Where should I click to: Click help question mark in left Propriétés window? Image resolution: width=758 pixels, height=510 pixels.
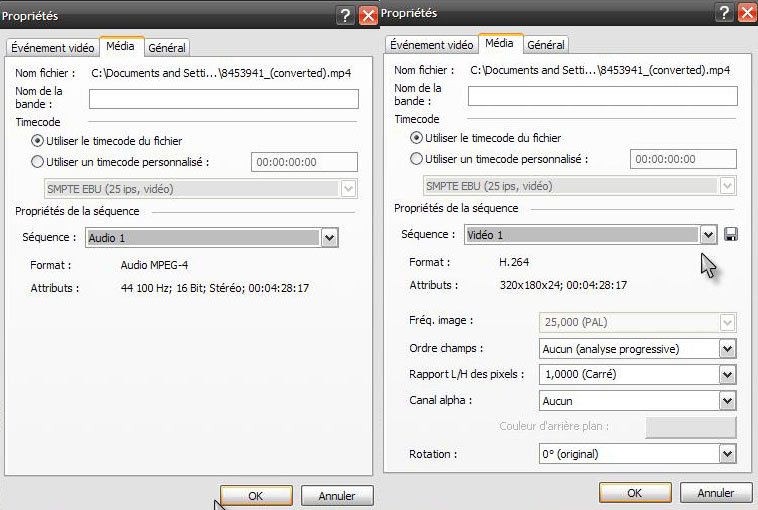345,16
